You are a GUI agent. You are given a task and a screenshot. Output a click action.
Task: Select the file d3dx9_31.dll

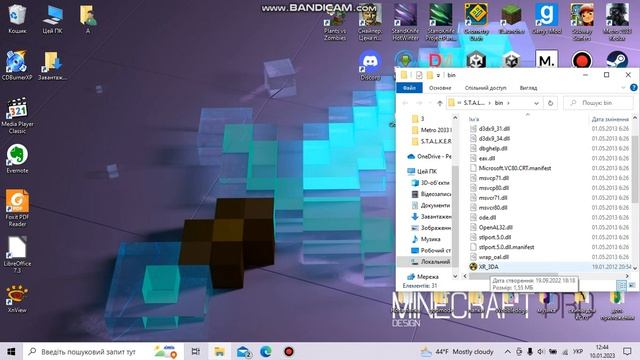pyautogui.click(x=490, y=129)
